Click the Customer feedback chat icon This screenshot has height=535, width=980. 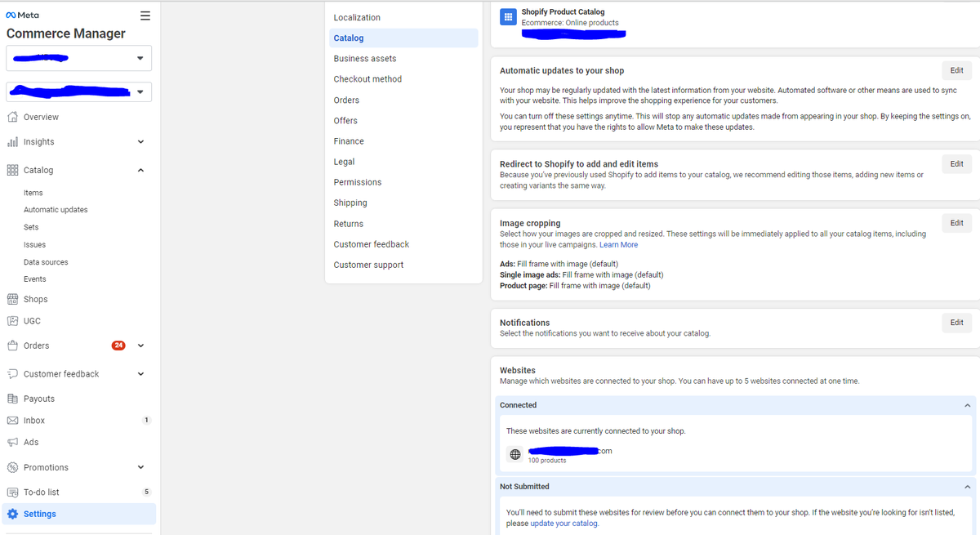[x=12, y=374]
